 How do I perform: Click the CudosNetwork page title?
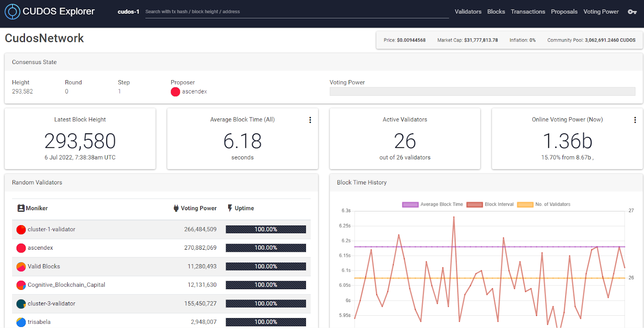44,38
